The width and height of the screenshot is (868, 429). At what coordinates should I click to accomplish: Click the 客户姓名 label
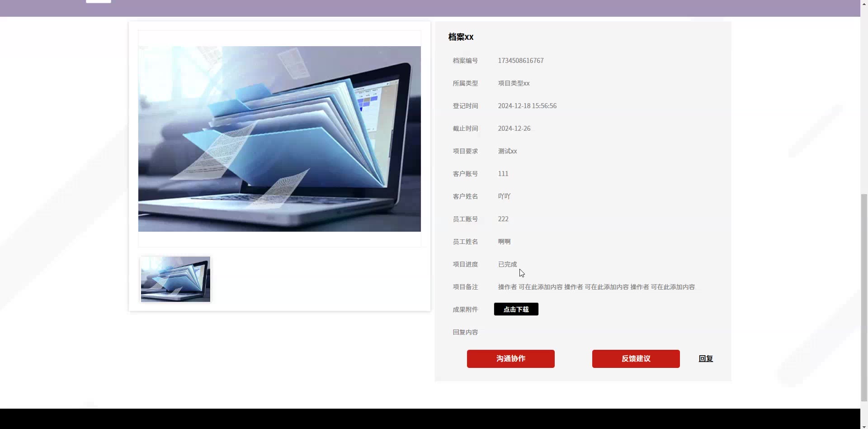point(465,196)
